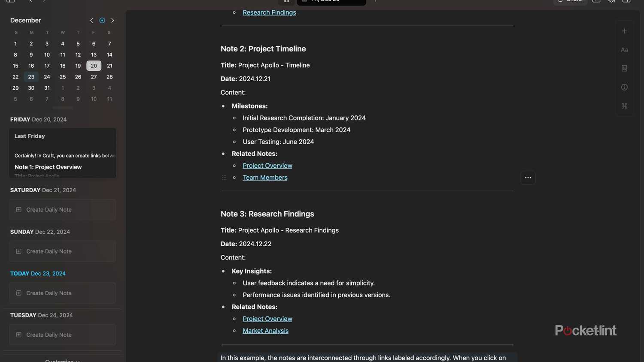Advance calendar to next month
Image resolution: width=644 pixels, height=362 pixels.
tap(112, 20)
